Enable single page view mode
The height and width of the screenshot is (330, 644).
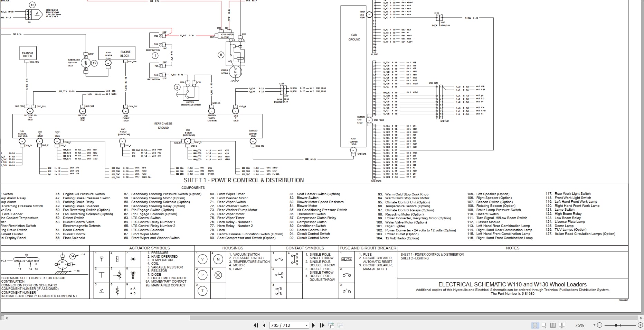tap(535, 325)
